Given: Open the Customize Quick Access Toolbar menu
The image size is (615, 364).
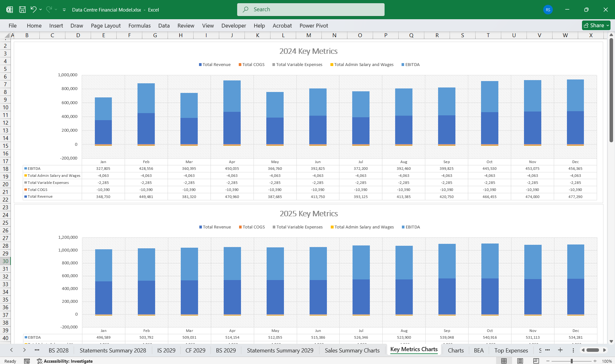Looking at the screenshot, I should [x=64, y=10].
